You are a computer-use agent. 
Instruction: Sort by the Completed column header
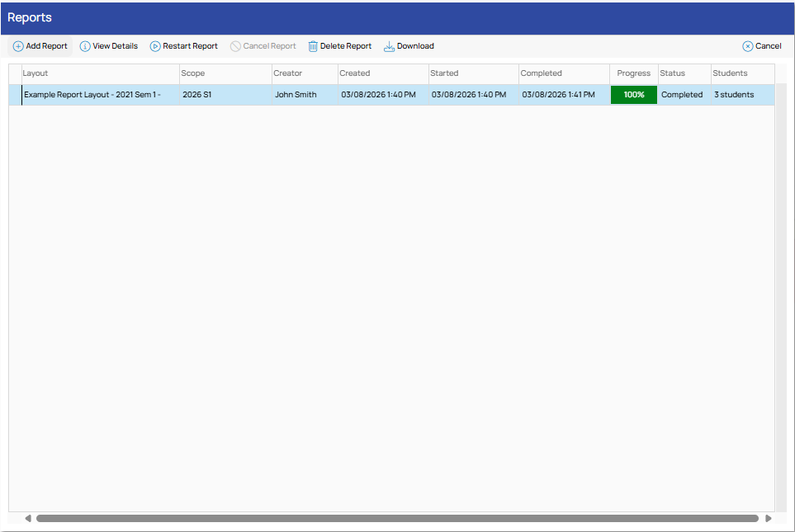(565, 73)
